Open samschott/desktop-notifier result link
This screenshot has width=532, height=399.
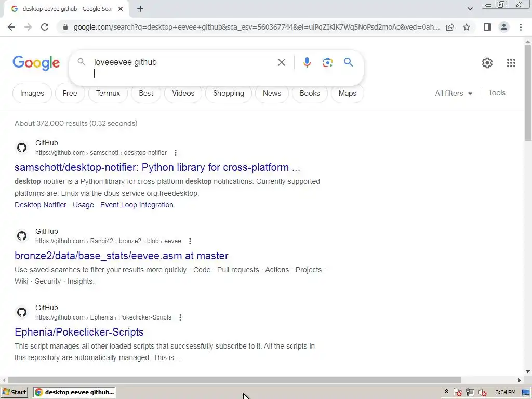(x=157, y=167)
